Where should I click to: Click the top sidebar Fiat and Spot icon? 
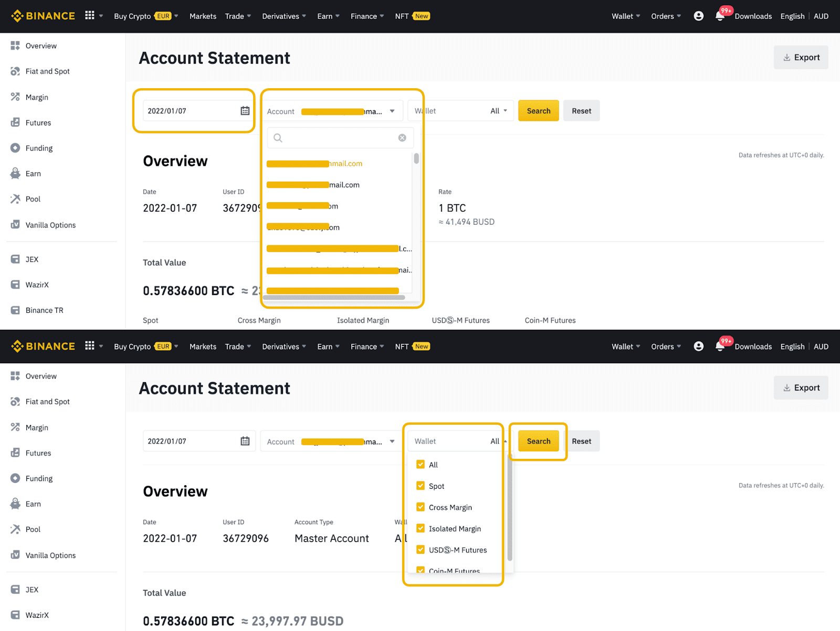point(15,71)
